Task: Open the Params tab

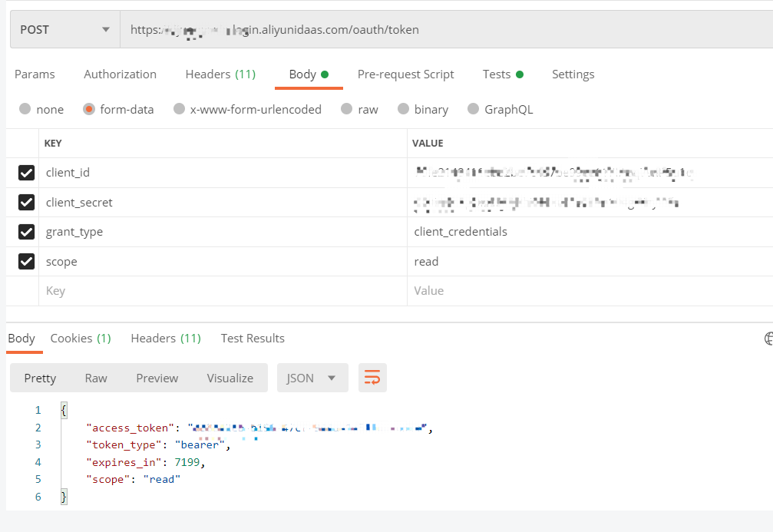Action: 35,74
